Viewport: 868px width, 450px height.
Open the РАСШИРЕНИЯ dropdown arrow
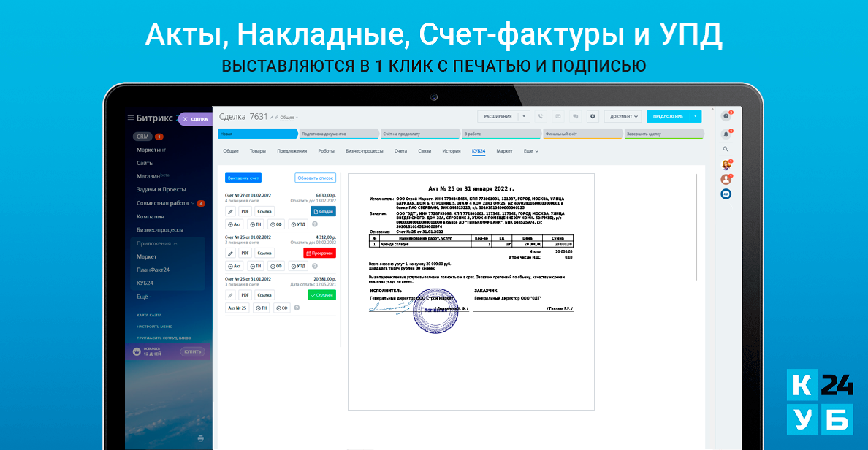tap(524, 116)
